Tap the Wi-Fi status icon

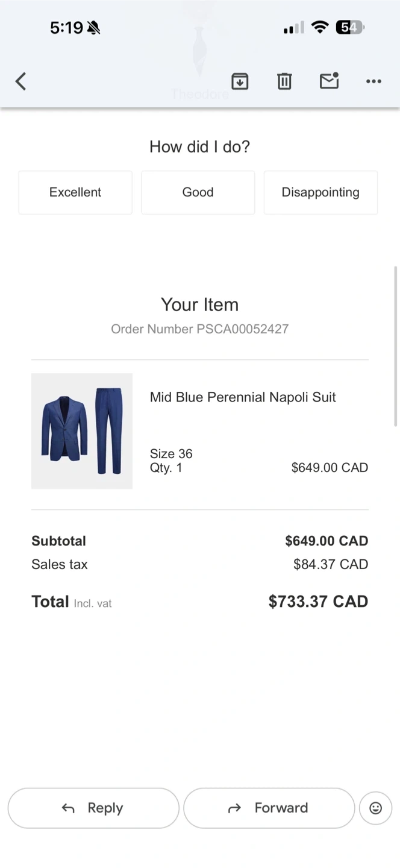[320, 28]
